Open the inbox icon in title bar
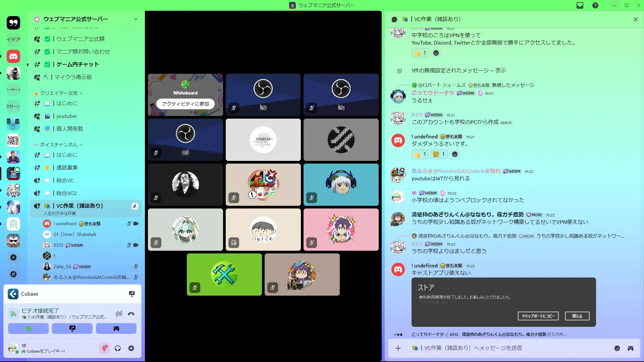The height and width of the screenshot is (362, 644). click(x=580, y=5)
